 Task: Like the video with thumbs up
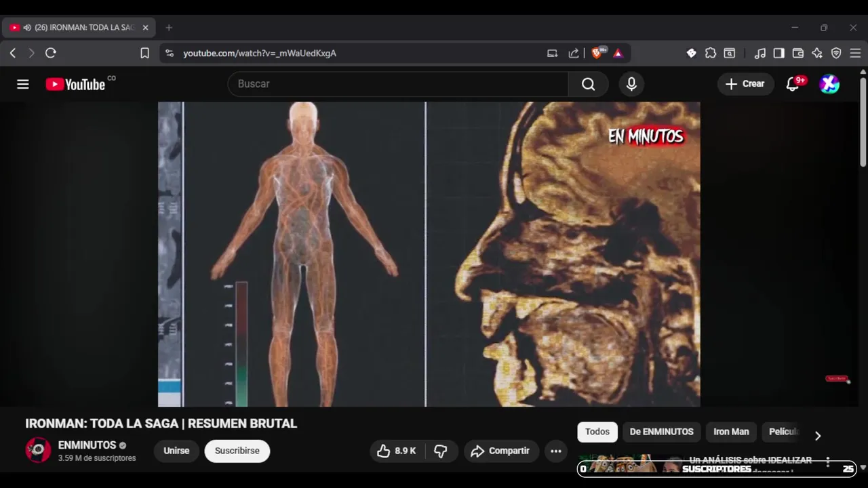coord(397,451)
